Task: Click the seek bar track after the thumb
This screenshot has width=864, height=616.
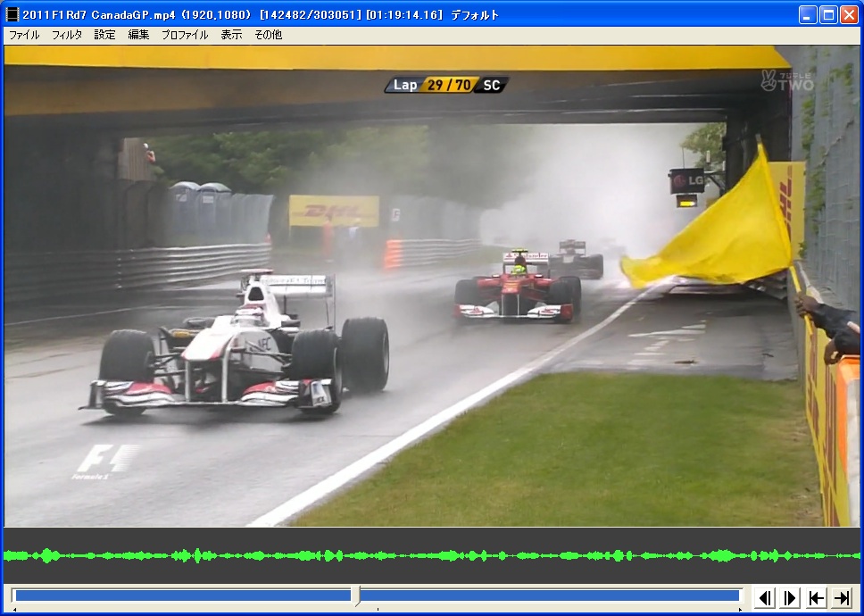Action: (549, 595)
